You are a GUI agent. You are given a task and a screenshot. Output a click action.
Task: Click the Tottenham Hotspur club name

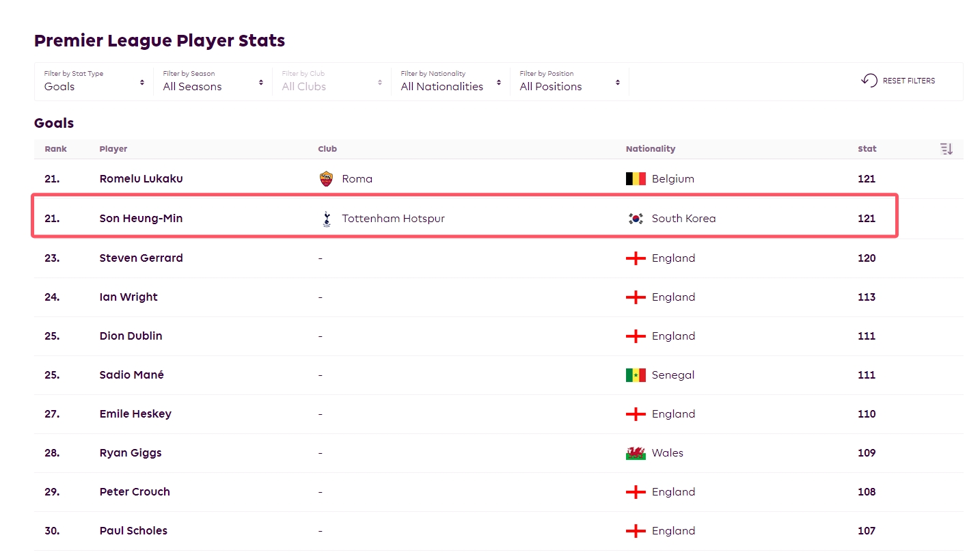pyautogui.click(x=393, y=219)
